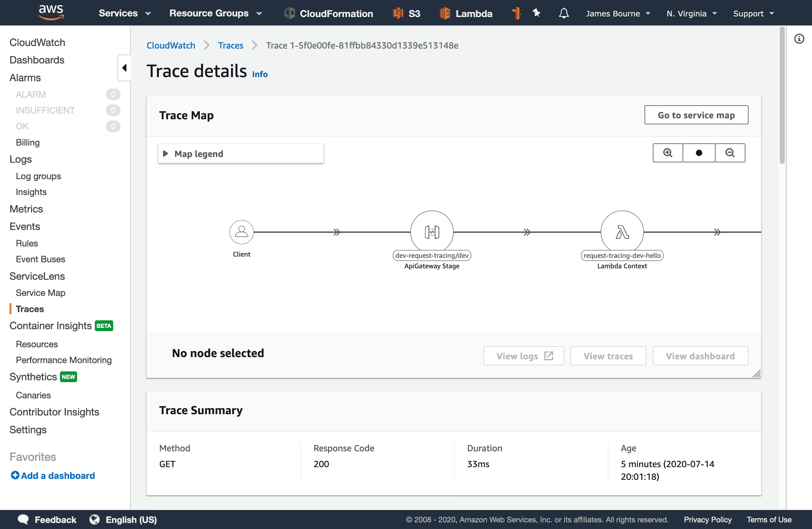Click the resize handle of Trace Map panel
This screenshot has width=812, height=529.
click(x=757, y=374)
